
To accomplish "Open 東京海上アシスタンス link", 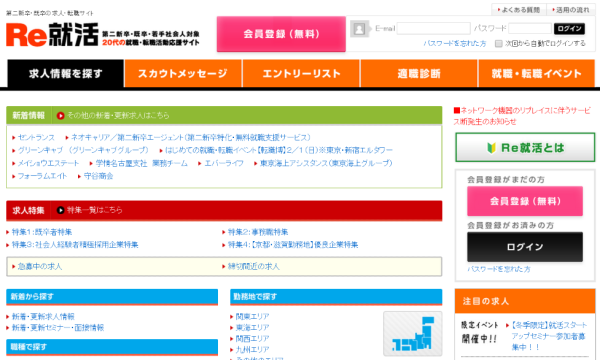I will (326, 163).
